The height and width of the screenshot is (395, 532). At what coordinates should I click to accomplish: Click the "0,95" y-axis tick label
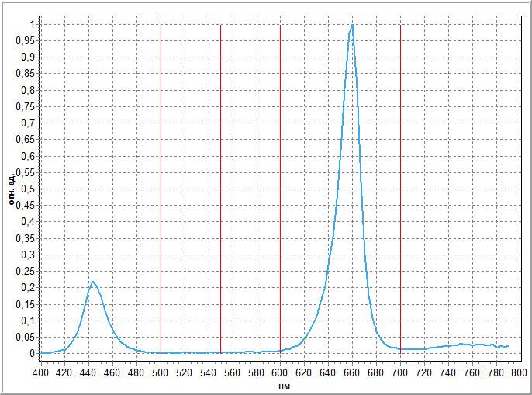click(26, 41)
